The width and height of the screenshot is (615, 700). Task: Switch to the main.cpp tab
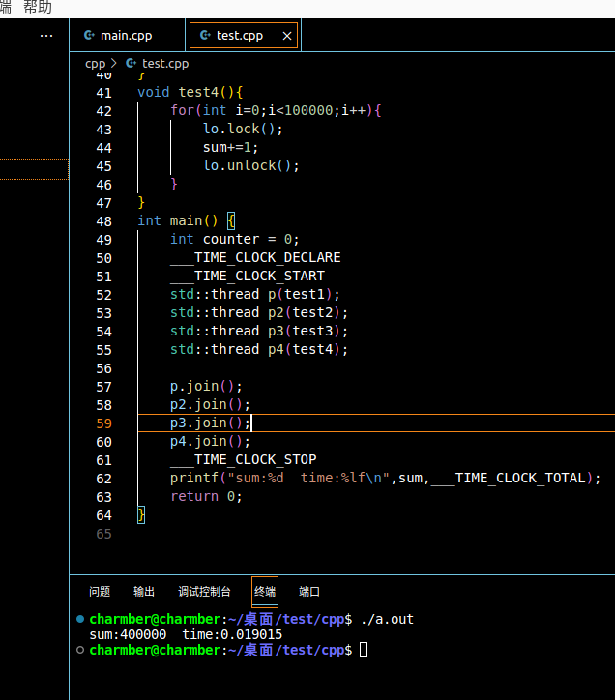click(127, 36)
